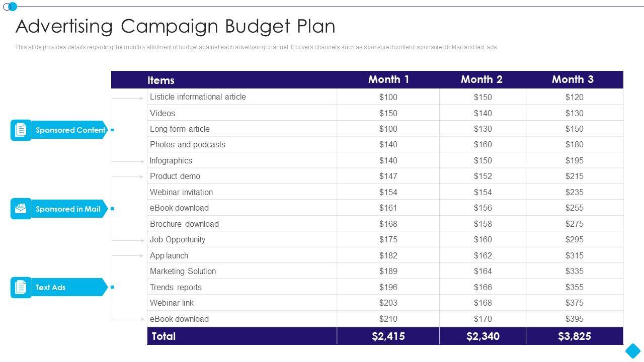Click the Advertising Campaign Budget Plan title
The height and width of the screenshot is (362, 644).
coord(175,26)
